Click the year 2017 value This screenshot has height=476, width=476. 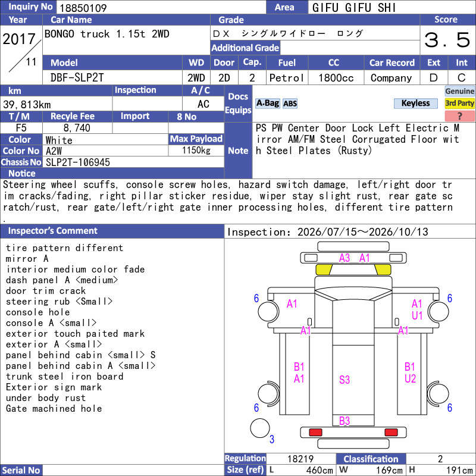coord(19,39)
